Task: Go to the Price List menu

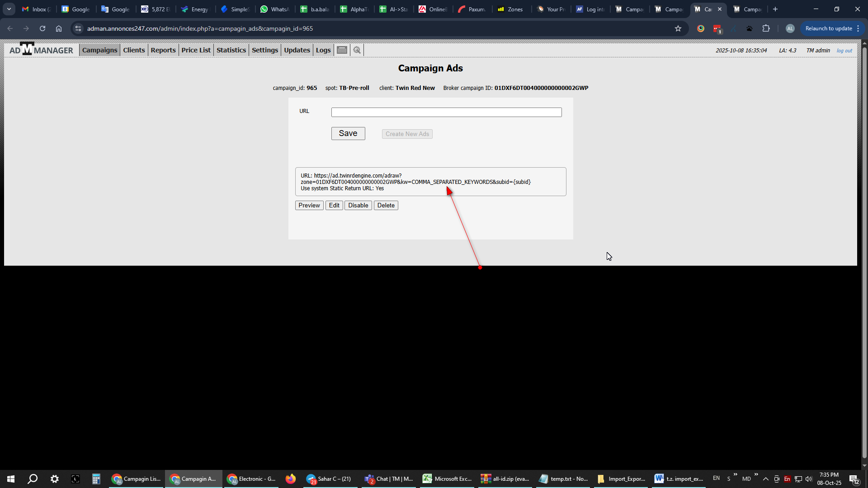Action: (196, 50)
